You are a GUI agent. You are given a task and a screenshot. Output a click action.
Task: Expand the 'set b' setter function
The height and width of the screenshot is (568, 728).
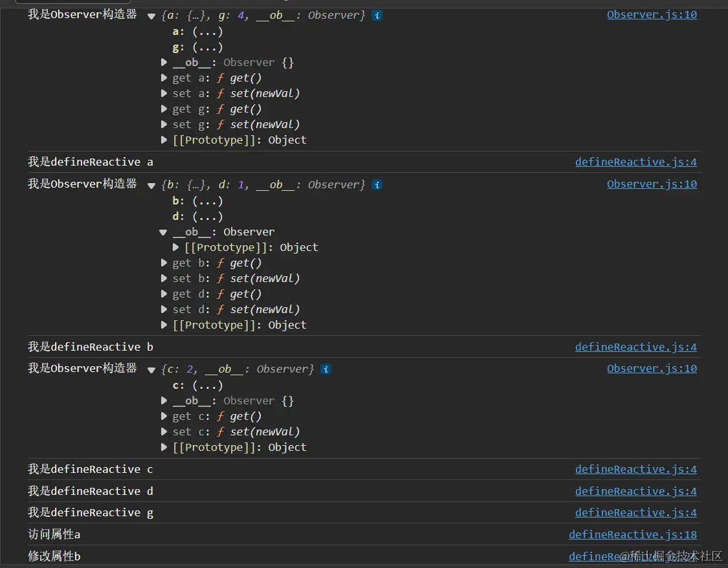pos(164,278)
